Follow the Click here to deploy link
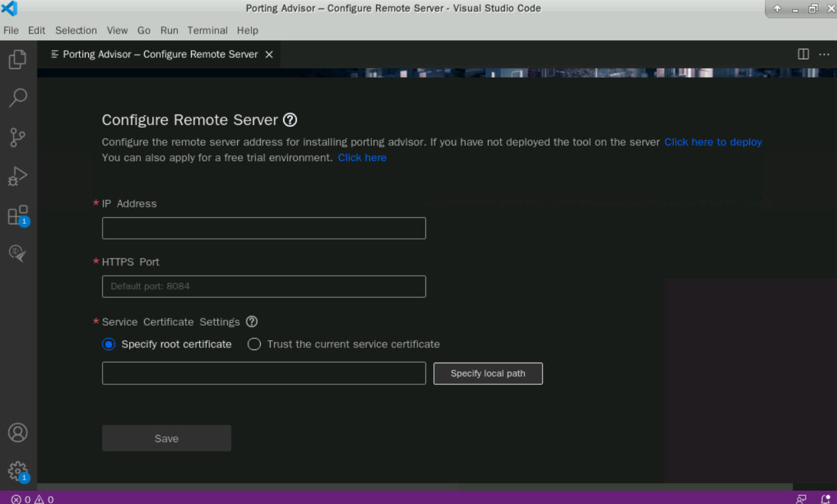Screen dimensions: 837x504 pos(713,142)
